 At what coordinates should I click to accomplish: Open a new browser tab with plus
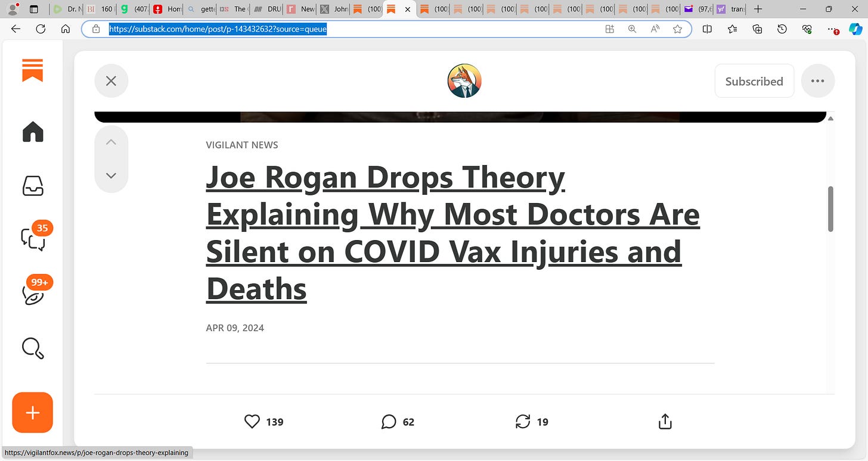758,9
